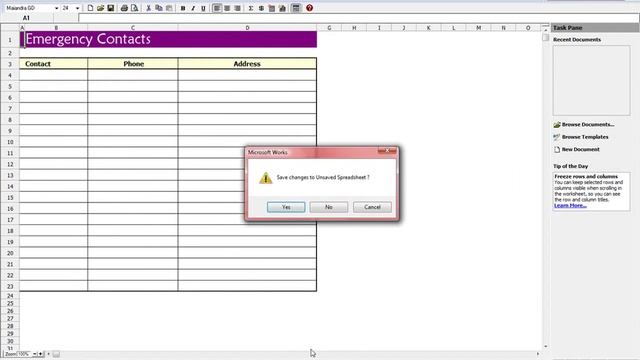Click Cancel in the save dialog
Screen dimensions: 640x360
[372, 207]
